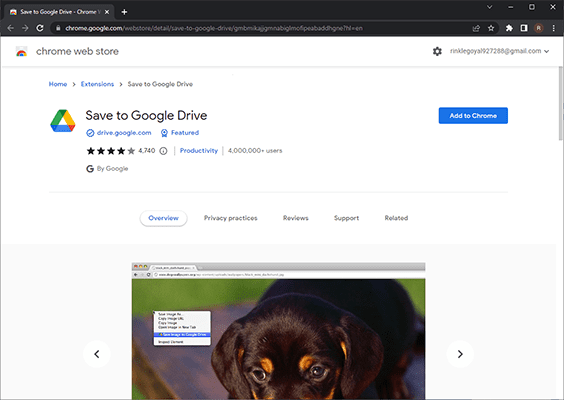Click the puppy screenshot preview image
The height and width of the screenshot is (400, 564).
[x=278, y=331]
